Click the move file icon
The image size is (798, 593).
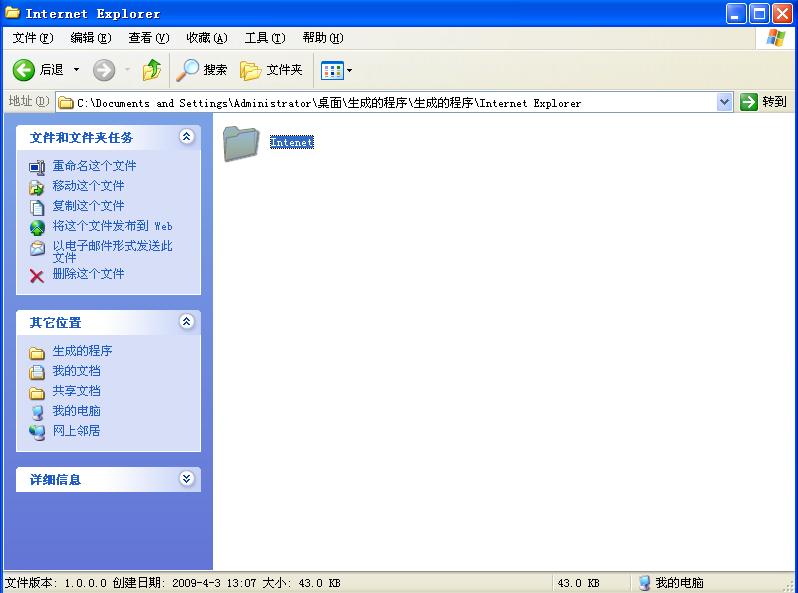point(37,187)
